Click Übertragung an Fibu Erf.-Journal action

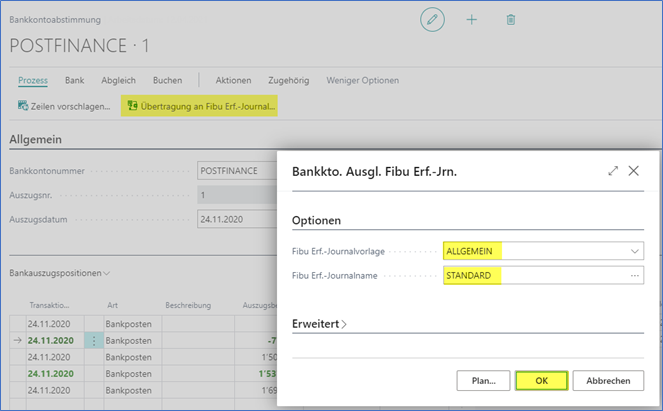[x=199, y=106]
